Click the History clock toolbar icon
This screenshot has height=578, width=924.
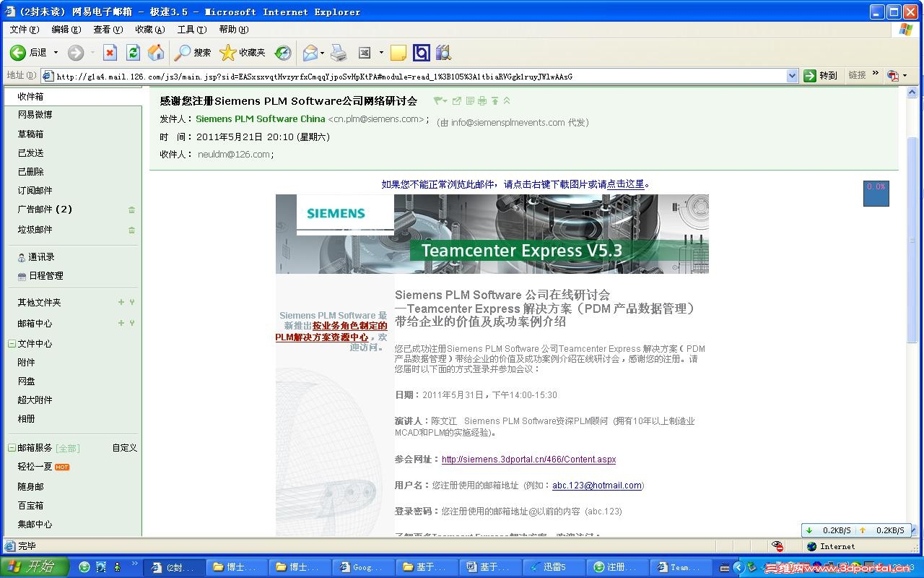point(283,53)
